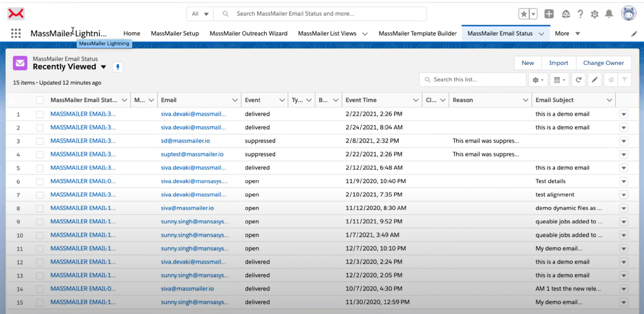The width and height of the screenshot is (644, 314).
Task: Click the charts icon in list toolbar
Action: [611, 80]
